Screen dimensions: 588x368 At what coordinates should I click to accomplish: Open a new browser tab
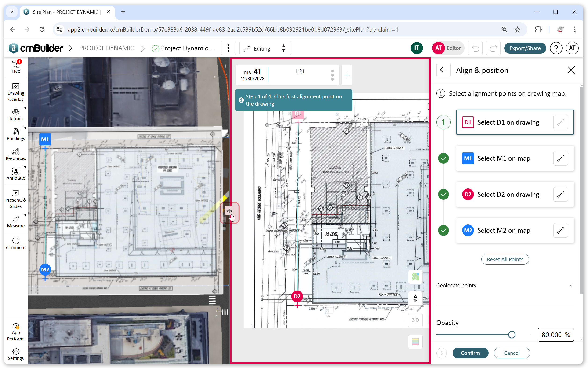(123, 12)
